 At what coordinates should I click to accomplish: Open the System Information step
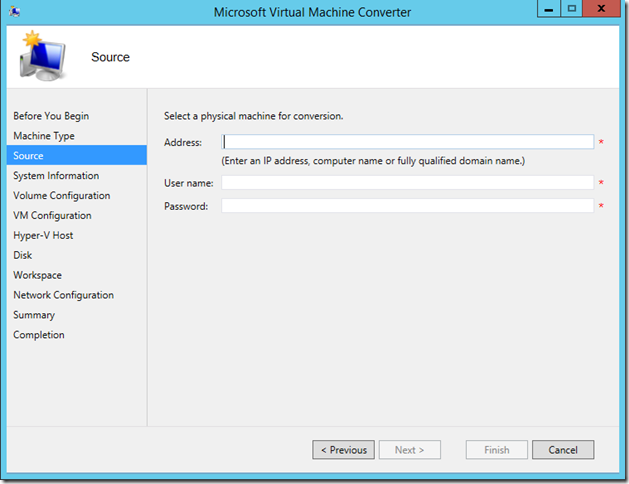pyautogui.click(x=56, y=176)
